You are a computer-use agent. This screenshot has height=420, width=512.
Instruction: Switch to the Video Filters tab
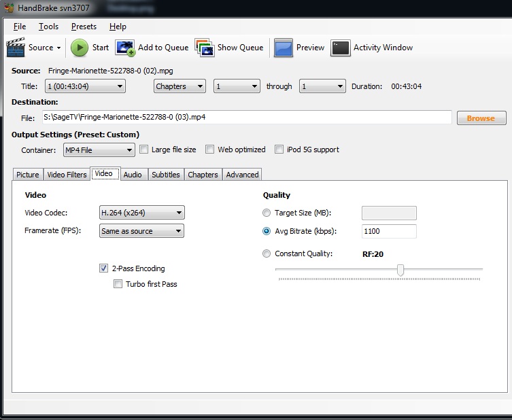[x=67, y=175]
